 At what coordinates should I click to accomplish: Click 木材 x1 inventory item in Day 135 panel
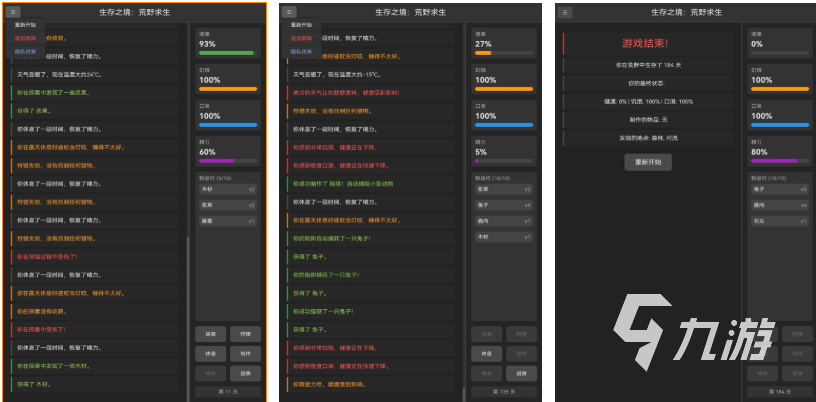[504, 237]
